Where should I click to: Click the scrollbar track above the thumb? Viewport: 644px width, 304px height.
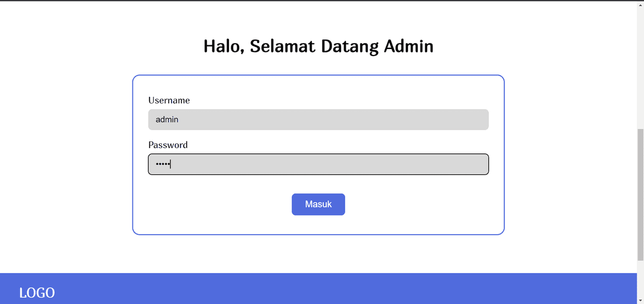click(x=640, y=66)
